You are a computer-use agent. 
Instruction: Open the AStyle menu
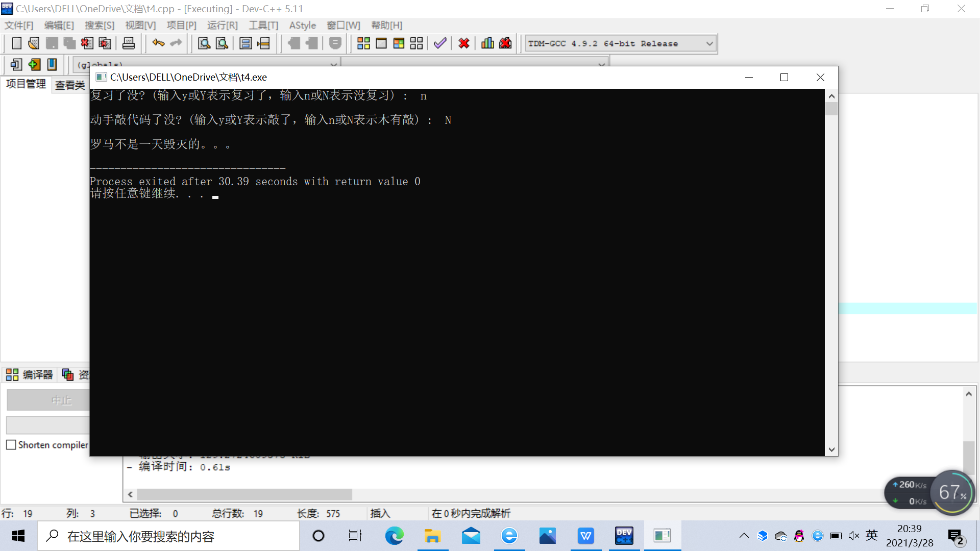pos(302,25)
